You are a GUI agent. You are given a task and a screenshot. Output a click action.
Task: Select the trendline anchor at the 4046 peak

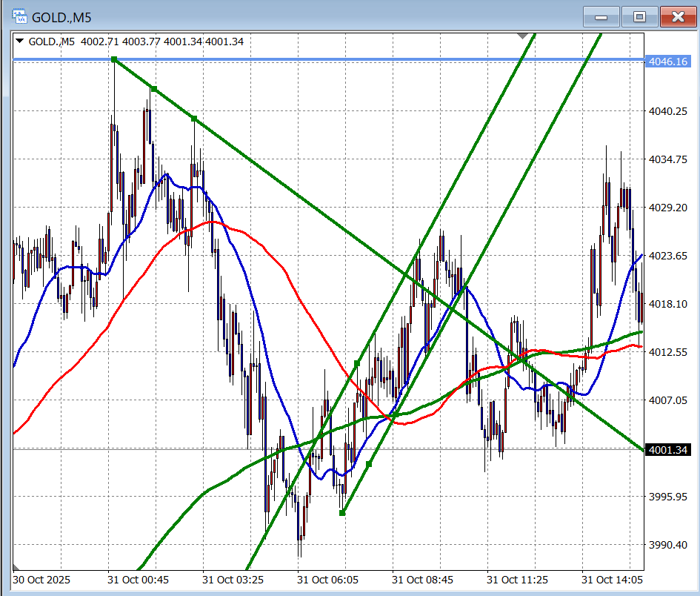114,59
